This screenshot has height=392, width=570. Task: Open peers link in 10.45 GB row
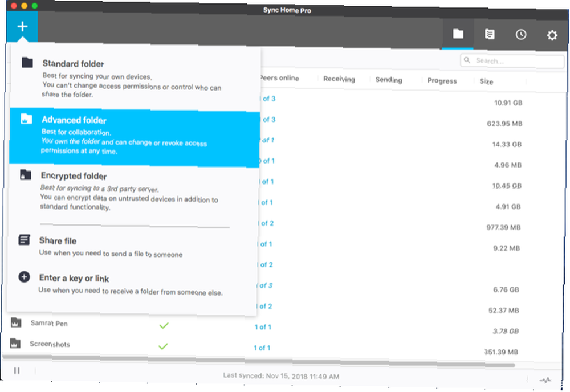point(267,181)
